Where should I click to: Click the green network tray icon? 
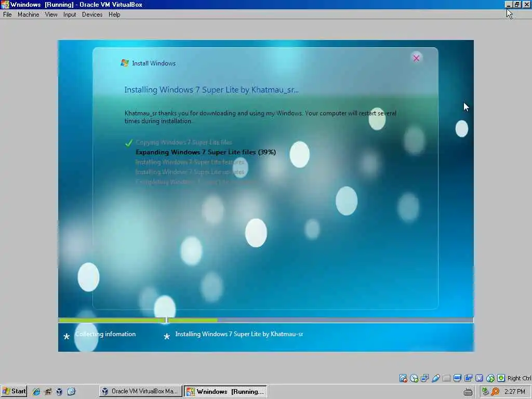(485, 392)
